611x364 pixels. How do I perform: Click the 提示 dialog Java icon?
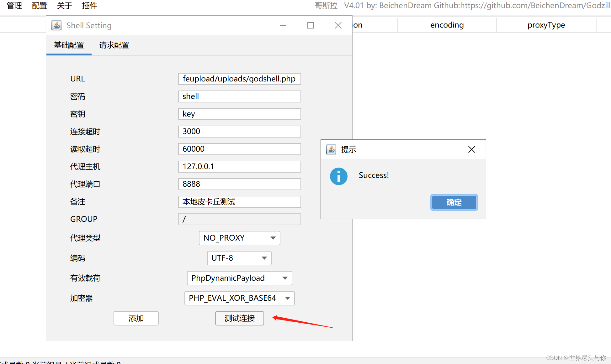(331, 149)
